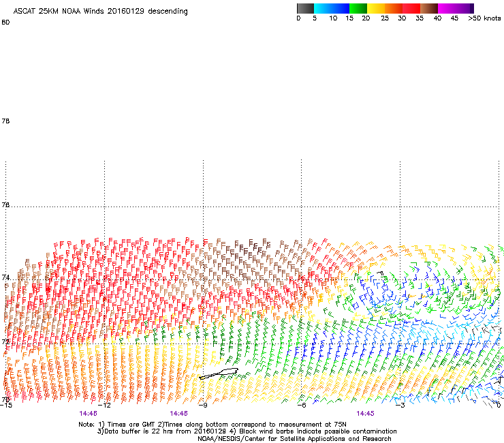Click the cyan-blue 5–15 knots color segment
The image size is (504, 443).
pos(332,8)
